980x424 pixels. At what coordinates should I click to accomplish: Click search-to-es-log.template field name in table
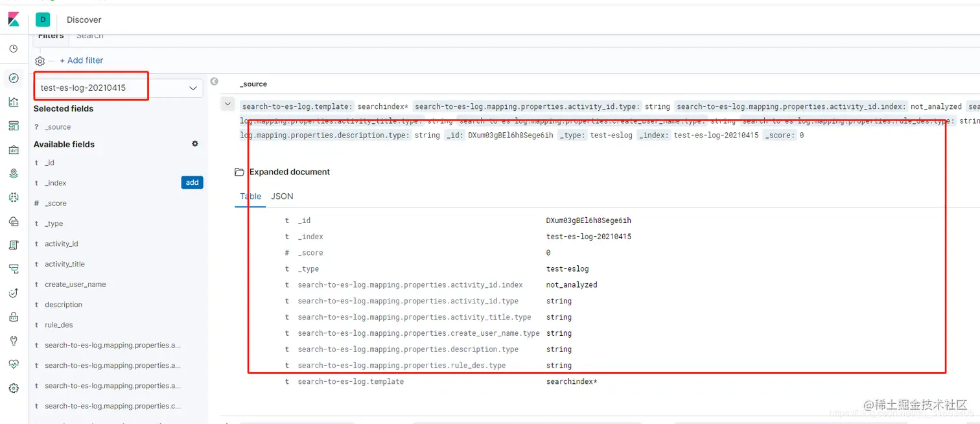[x=351, y=381]
